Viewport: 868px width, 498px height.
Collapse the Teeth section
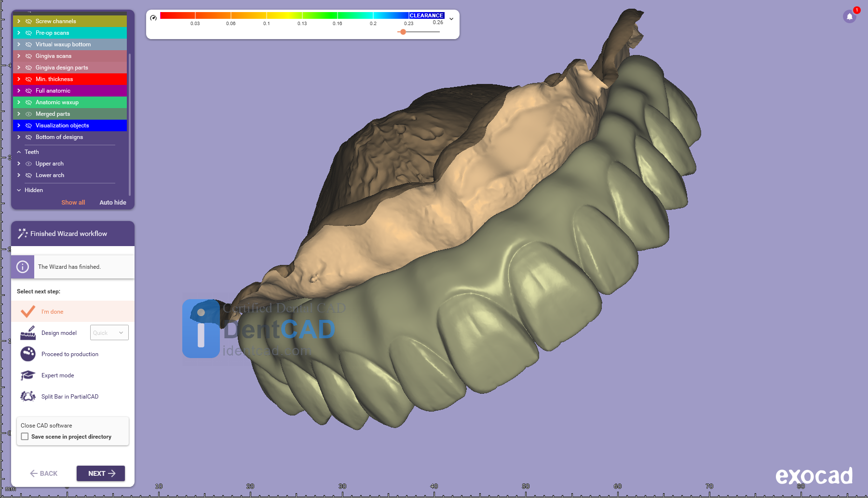pyautogui.click(x=19, y=152)
